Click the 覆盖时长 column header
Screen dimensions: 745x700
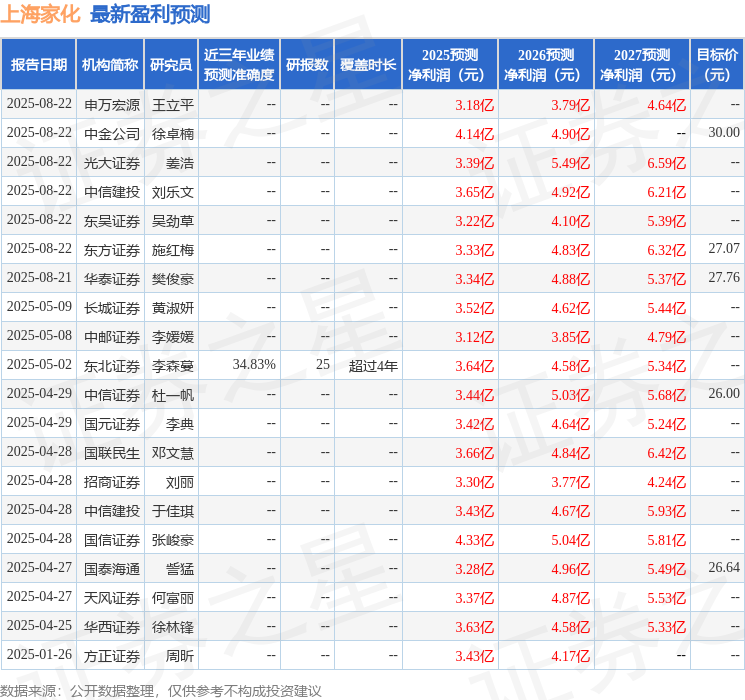pyautogui.click(x=368, y=64)
